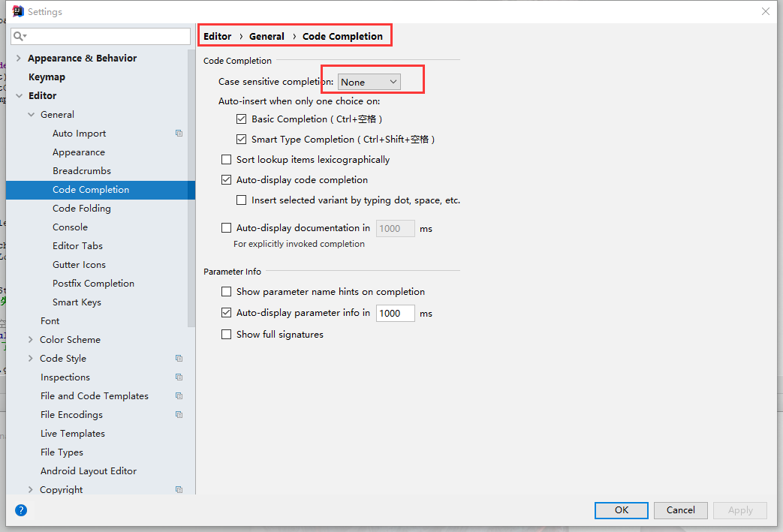Open File Encodings settings
Viewport: 783px width, 532px height.
tap(71, 415)
